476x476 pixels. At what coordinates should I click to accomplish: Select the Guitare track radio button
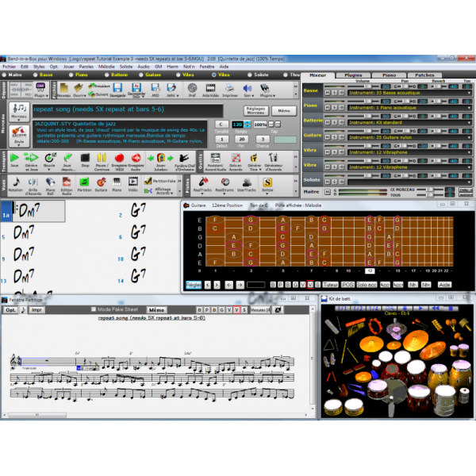pos(141,75)
